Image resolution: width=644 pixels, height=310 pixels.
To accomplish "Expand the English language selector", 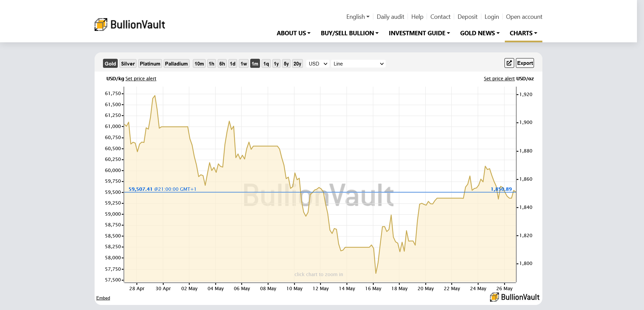I will [x=358, y=17].
